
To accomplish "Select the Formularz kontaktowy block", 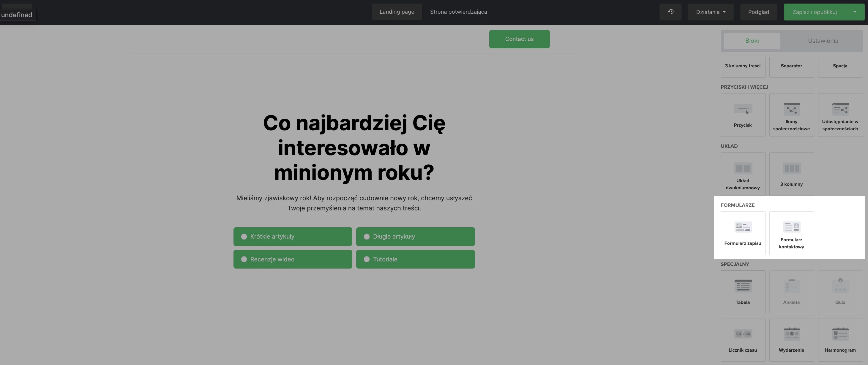I will point(791,233).
